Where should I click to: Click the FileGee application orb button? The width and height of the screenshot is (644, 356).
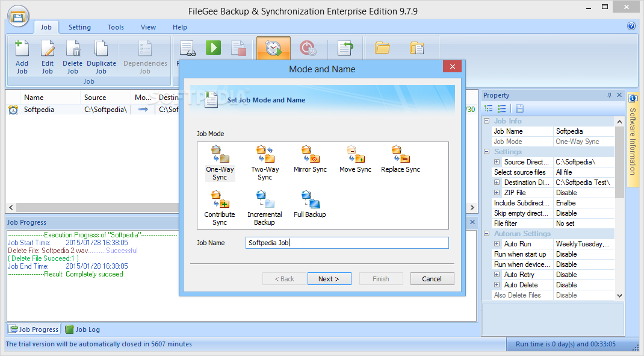18,16
